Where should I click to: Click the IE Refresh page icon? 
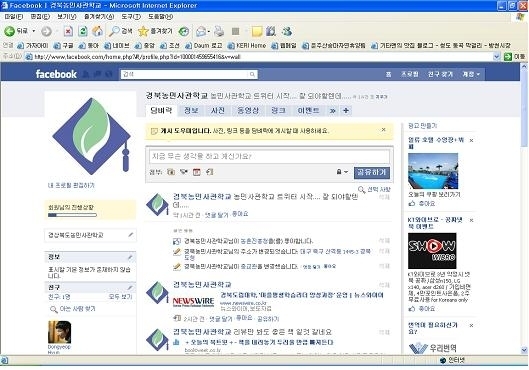[83, 31]
